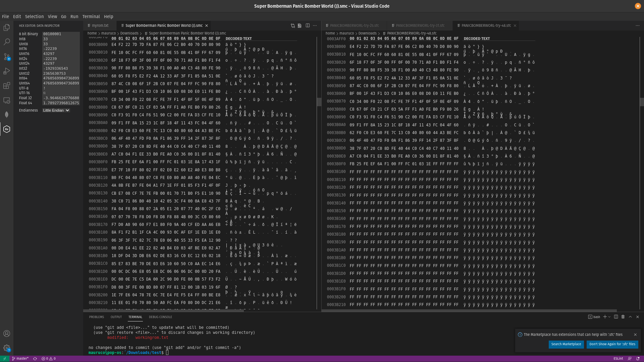Create a new terminal with plus icon
This screenshot has width=644, height=362.
605,317
